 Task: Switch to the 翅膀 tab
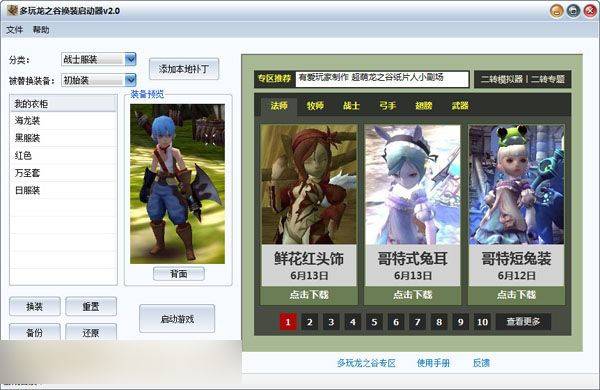coord(424,106)
